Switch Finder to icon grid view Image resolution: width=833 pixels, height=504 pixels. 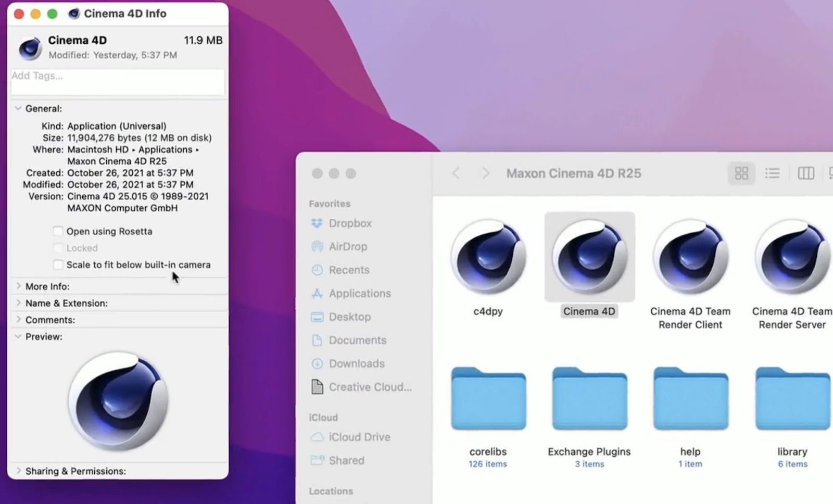tap(741, 173)
